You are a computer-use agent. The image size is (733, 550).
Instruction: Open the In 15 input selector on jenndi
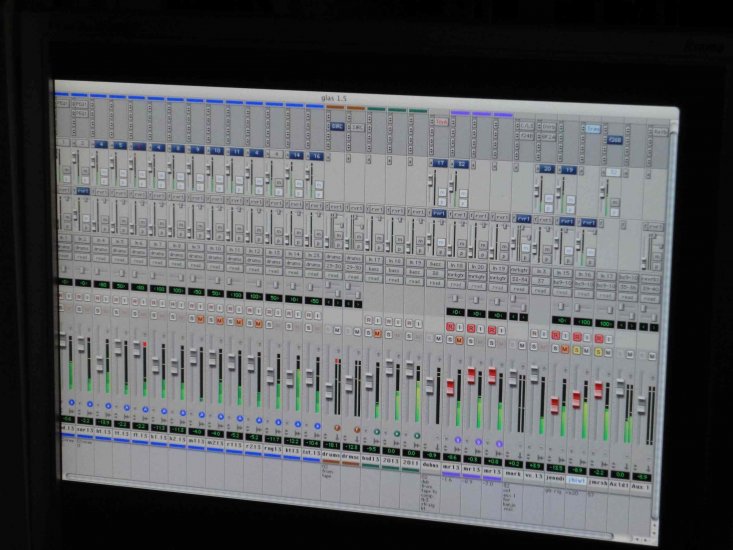pyautogui.click(x=562, y=273)
